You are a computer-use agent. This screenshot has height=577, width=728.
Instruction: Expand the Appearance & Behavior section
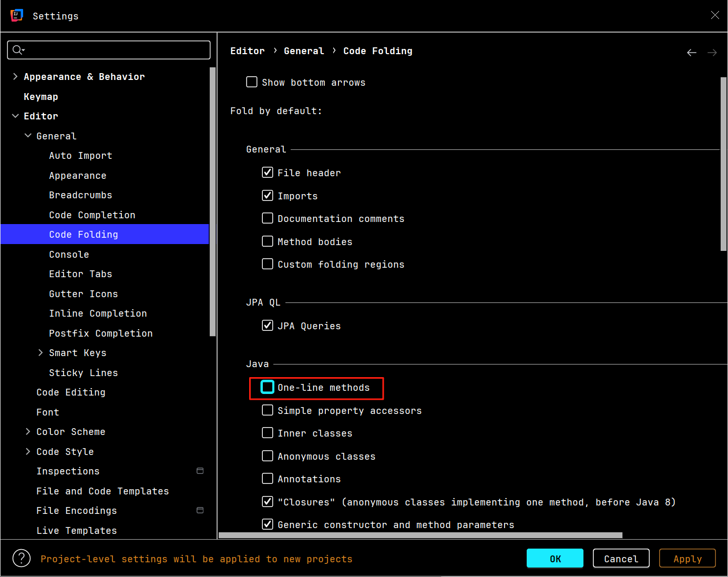pos(15,77)
